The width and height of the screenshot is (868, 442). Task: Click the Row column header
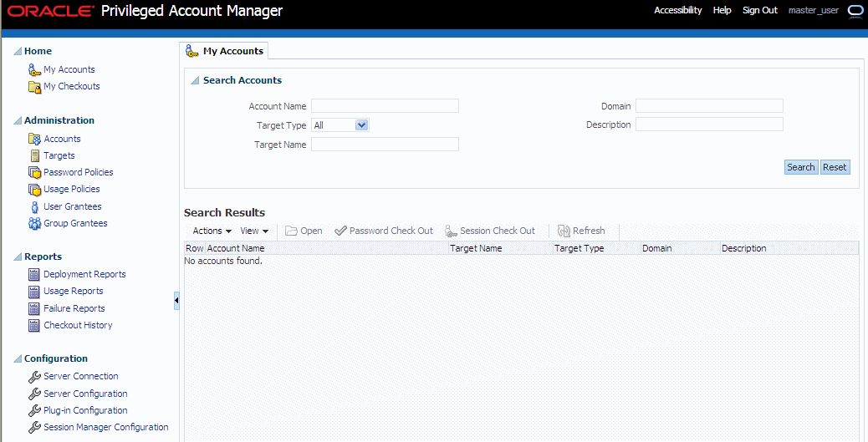195,248
